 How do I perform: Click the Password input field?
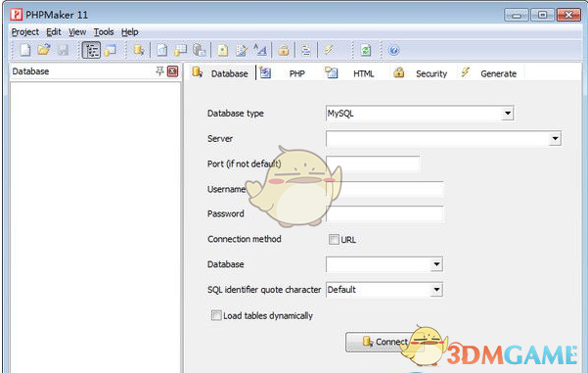coord(384,213)
